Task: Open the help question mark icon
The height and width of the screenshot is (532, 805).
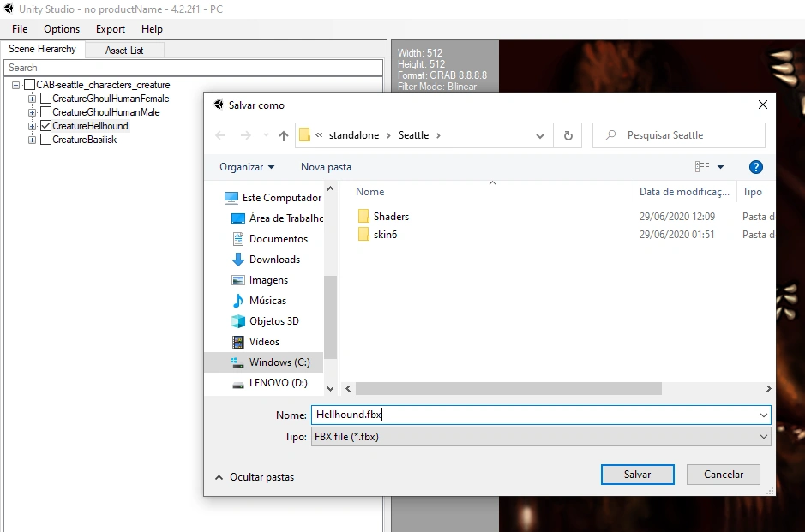Action: point(756,167)
